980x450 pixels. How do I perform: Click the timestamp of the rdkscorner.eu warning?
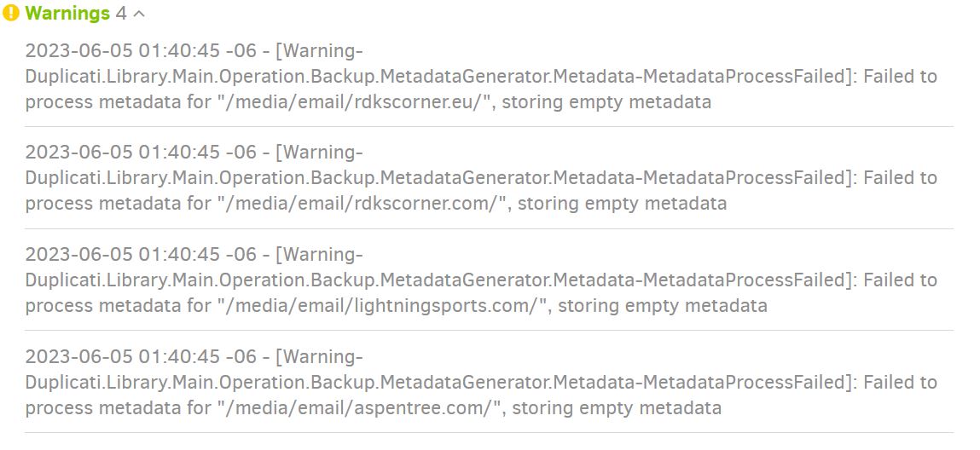[141, 51]
